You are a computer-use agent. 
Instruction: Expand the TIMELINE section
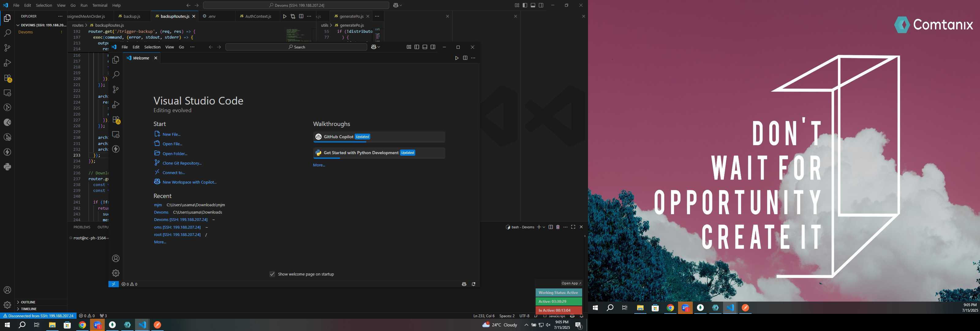pyautogui.click(x=41, y=309)
